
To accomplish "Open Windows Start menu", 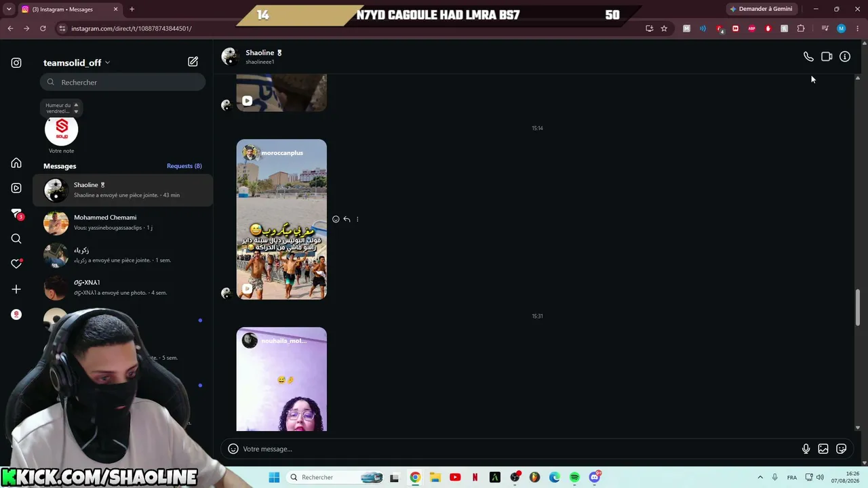I will 274,477.
